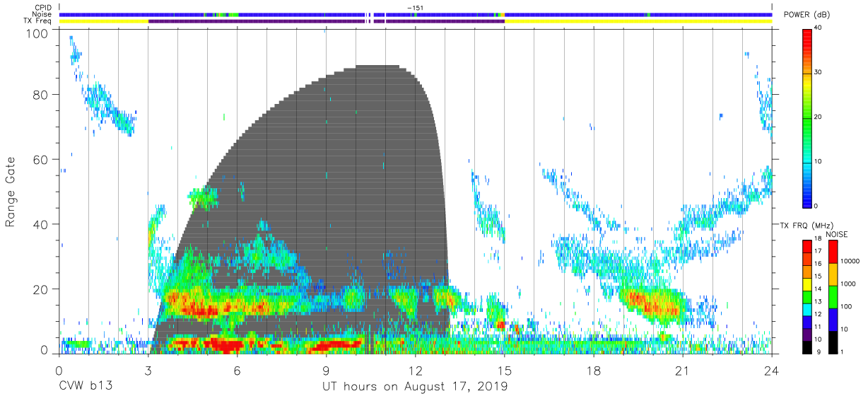Click the 24 tick on the UT hours axis
This screenshot has height=401, width=868.
772,370
